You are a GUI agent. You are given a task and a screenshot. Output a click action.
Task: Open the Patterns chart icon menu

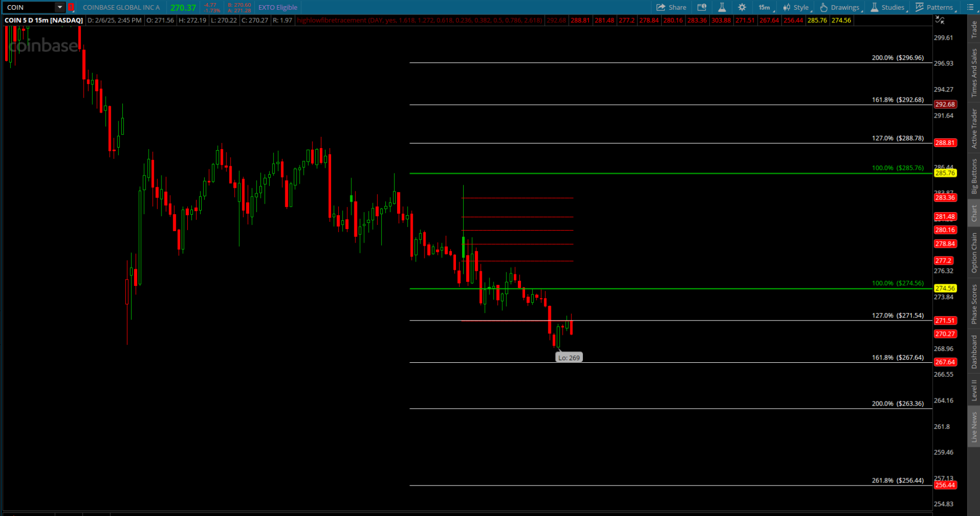[935, 7]
